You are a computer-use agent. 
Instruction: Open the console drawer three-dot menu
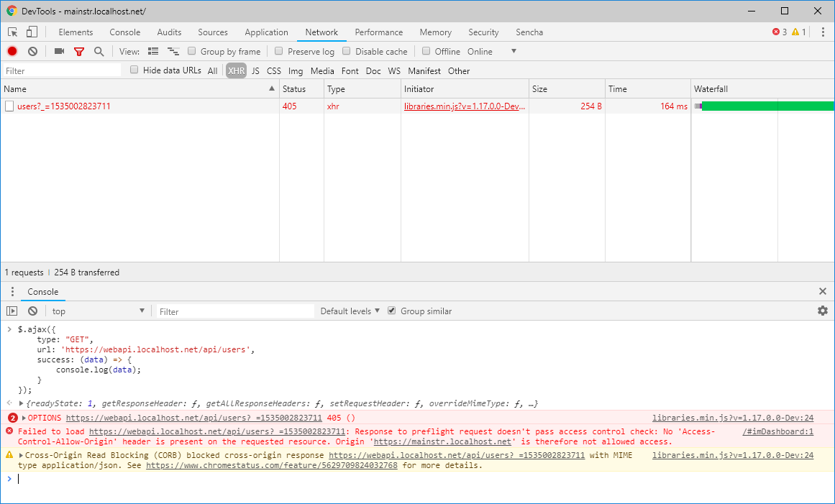(x=12, y=291)
